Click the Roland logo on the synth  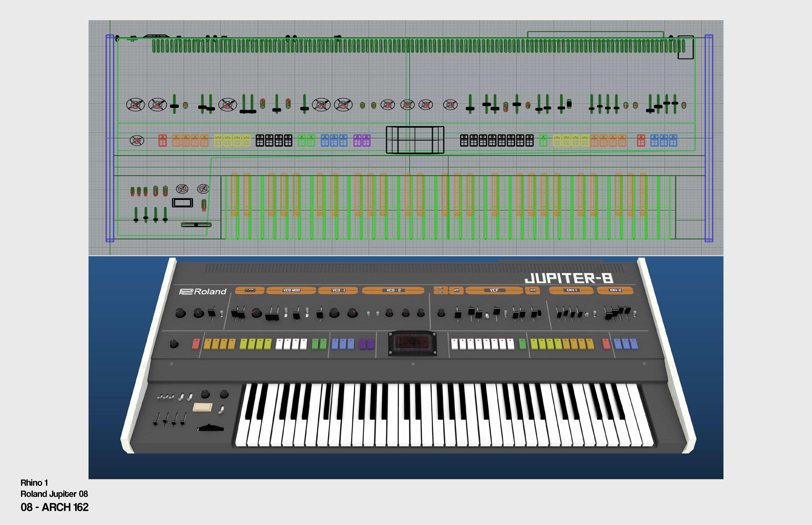pyautogui.click(x=203, y=291)
